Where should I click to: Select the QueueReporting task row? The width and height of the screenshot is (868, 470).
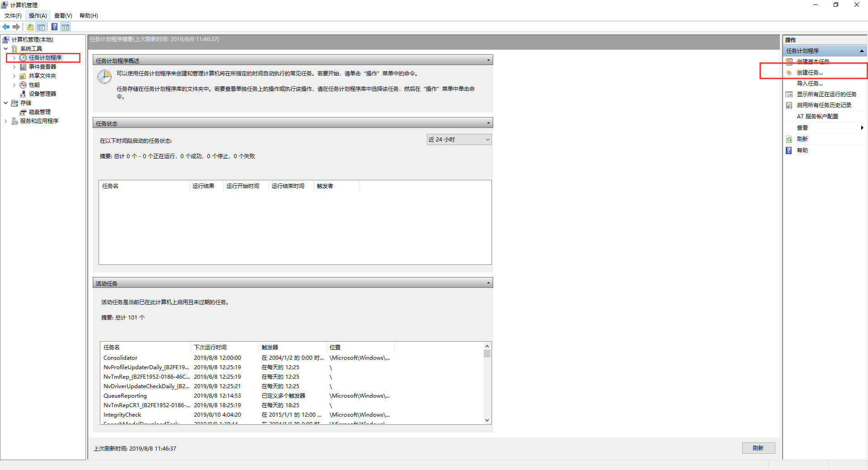click(x=292, y=396)
